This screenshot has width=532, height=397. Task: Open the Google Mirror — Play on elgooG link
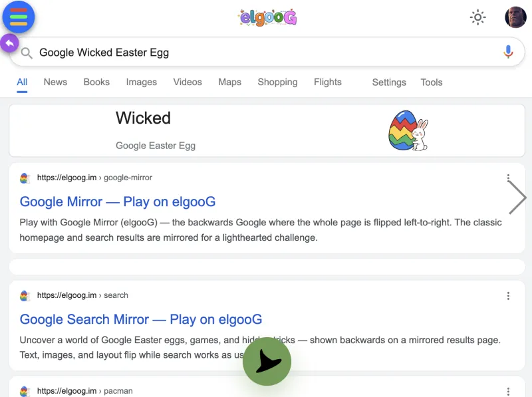118,201
